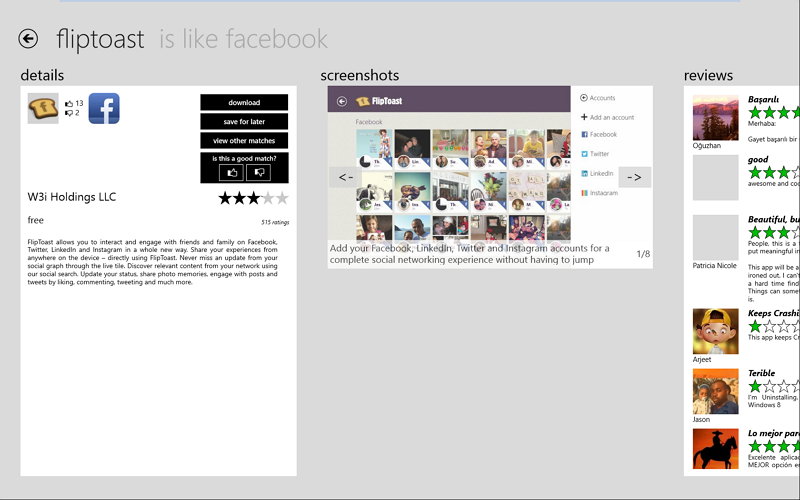Viewport: 800px width, 500px height.
Task: Open the Facebook app icon in details
Action: [x=104, y=108]
